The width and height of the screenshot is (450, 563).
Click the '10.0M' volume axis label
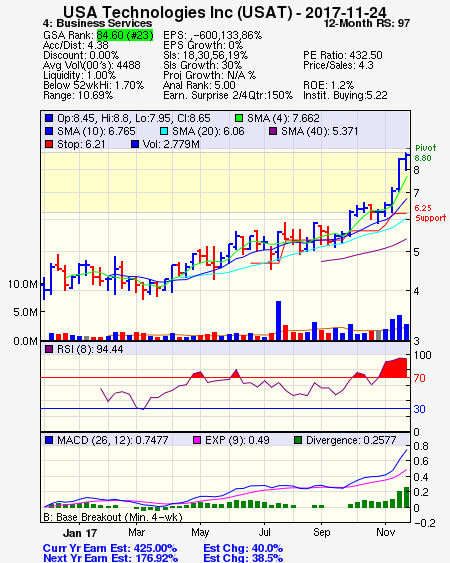coord(23,284)
